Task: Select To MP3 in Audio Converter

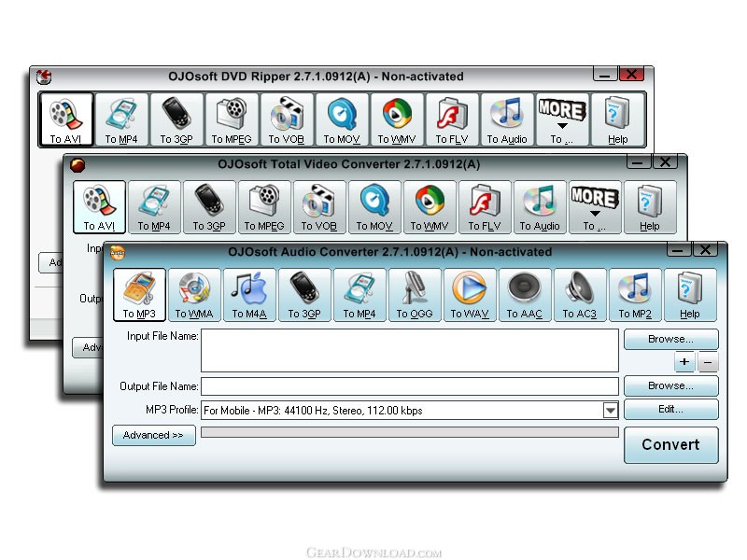Action: [139, 295]
